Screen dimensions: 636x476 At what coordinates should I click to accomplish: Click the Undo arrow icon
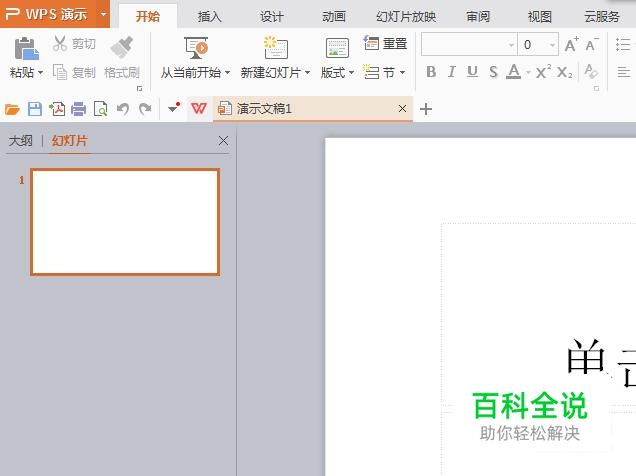coord(122,109)
